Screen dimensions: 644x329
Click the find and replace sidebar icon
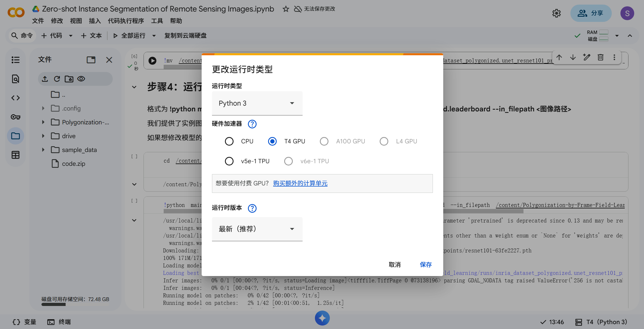pyautogui.click(x=16, y=79)
